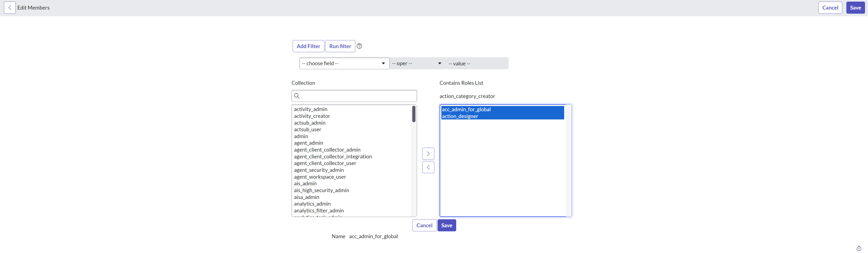This screenshot has height=253, width=868.
Task: Click the add right arrow button
Action: coord(428,153)
